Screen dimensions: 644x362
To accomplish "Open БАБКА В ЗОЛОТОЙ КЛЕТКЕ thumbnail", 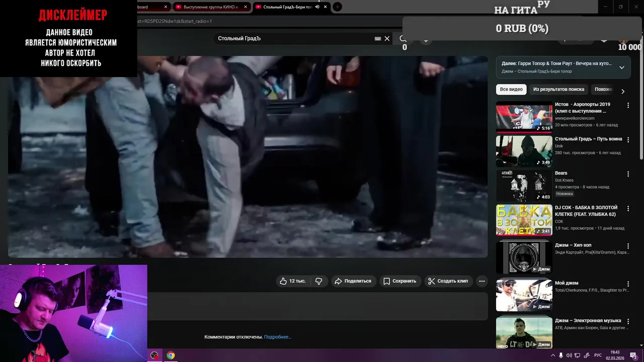I will [x=524, y=220].
